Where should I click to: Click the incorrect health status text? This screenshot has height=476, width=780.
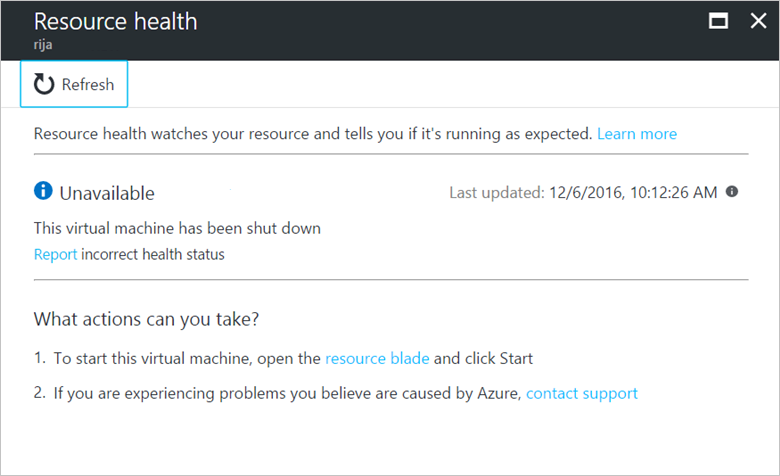click(153, 254)
